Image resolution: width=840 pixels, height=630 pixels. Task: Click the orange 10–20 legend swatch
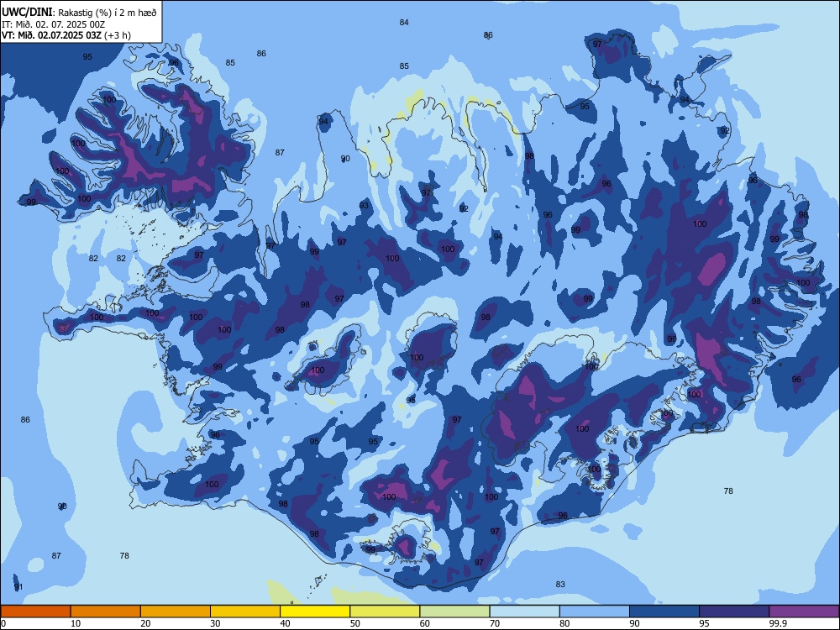click(106, 612)
